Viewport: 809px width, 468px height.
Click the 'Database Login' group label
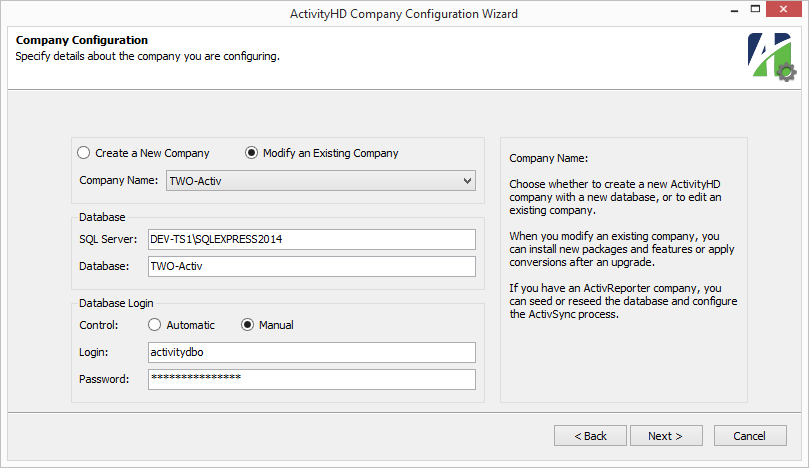116,303
